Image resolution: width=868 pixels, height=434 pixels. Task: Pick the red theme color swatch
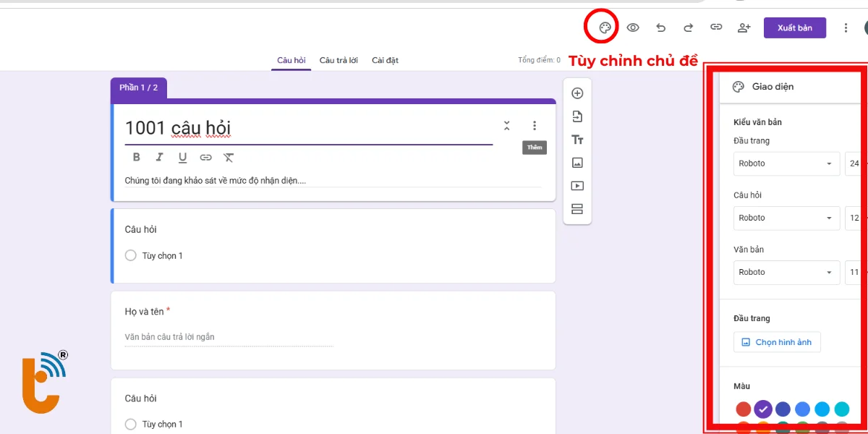744,409
